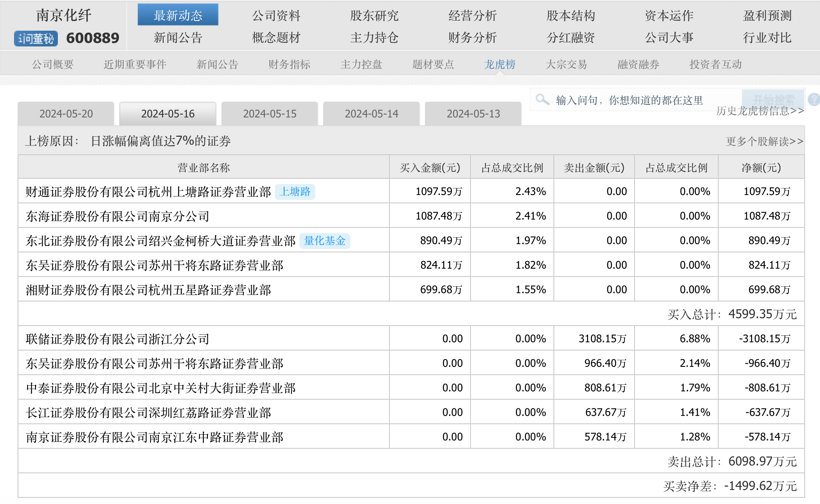Click the 问董秘 badge icon

[36, 39]
